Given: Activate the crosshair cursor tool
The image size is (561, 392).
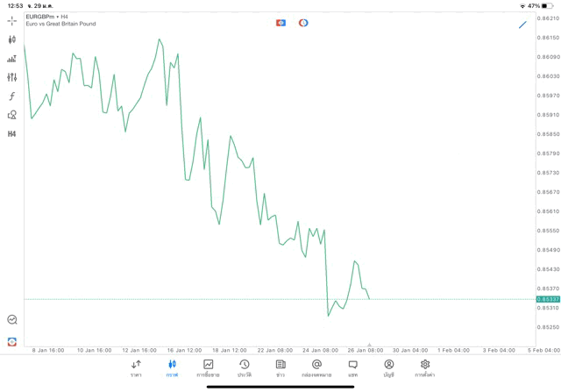Looking at the screenshot, I should (x=12, y=20).
